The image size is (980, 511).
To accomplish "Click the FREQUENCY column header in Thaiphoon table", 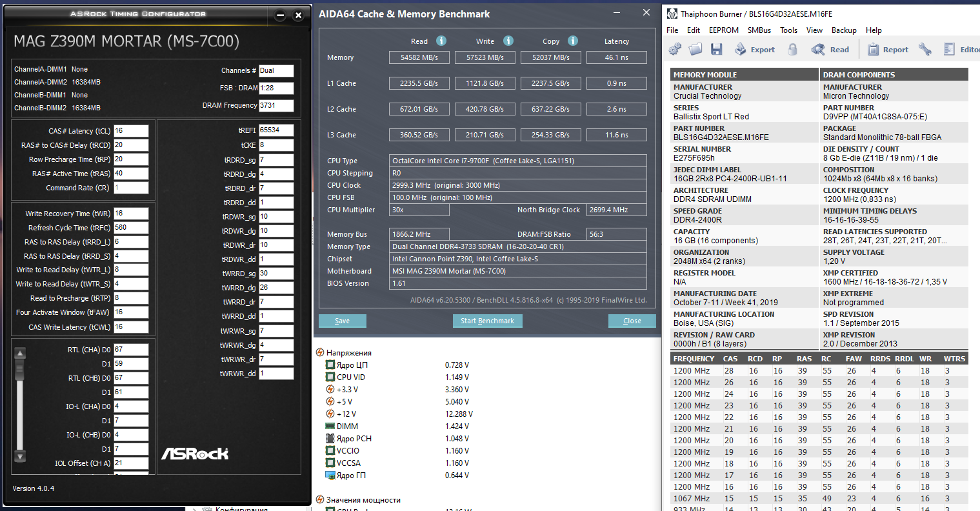I will [x=694, y=359].
